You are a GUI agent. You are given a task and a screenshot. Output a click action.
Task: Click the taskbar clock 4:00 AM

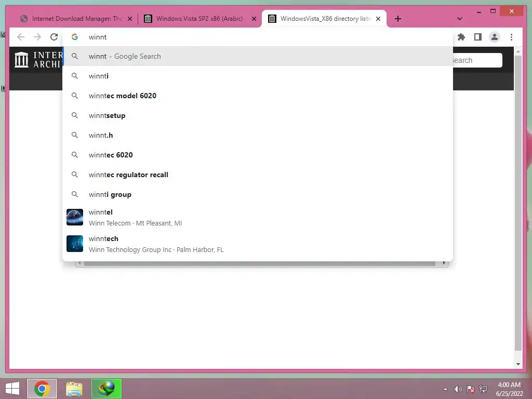pyautogui.click(x=509, y=389)
